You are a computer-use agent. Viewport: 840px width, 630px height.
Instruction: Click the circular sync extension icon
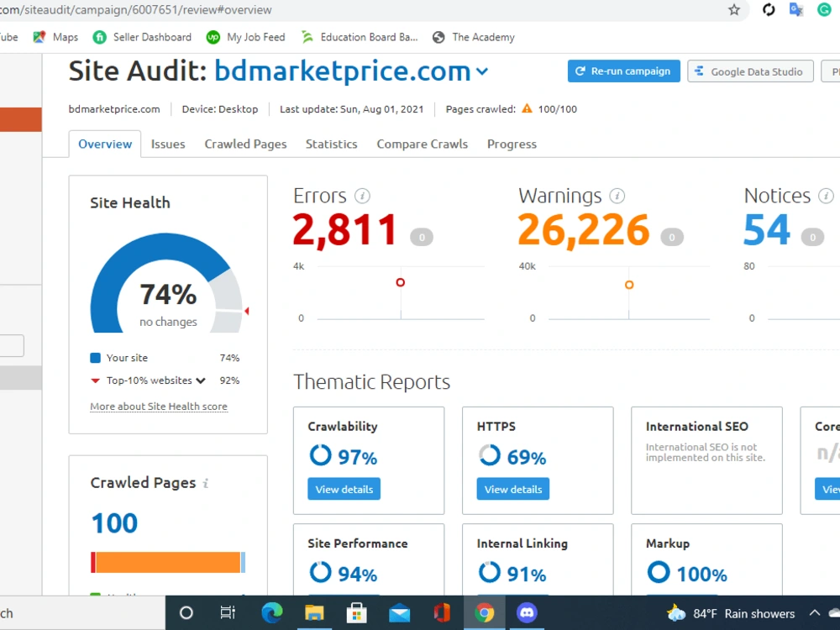tap(769, 9)
